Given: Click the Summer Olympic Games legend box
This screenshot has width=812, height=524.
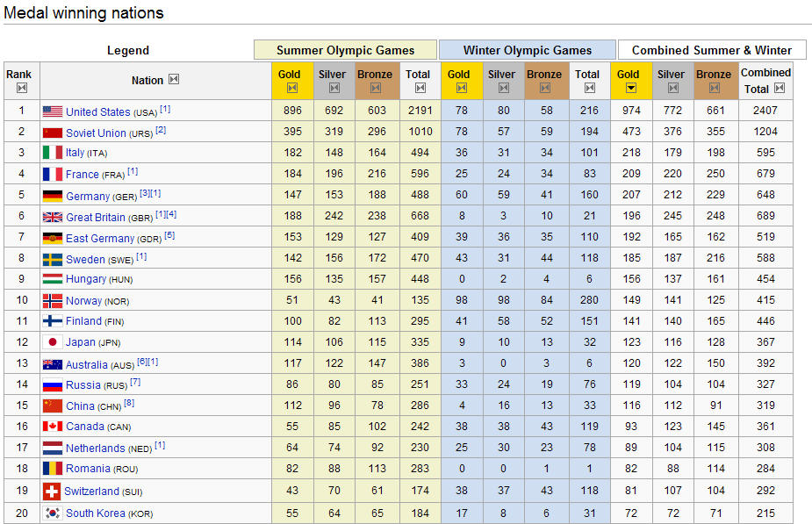Looking at the screenshot, I should click(x=345, y=50).
